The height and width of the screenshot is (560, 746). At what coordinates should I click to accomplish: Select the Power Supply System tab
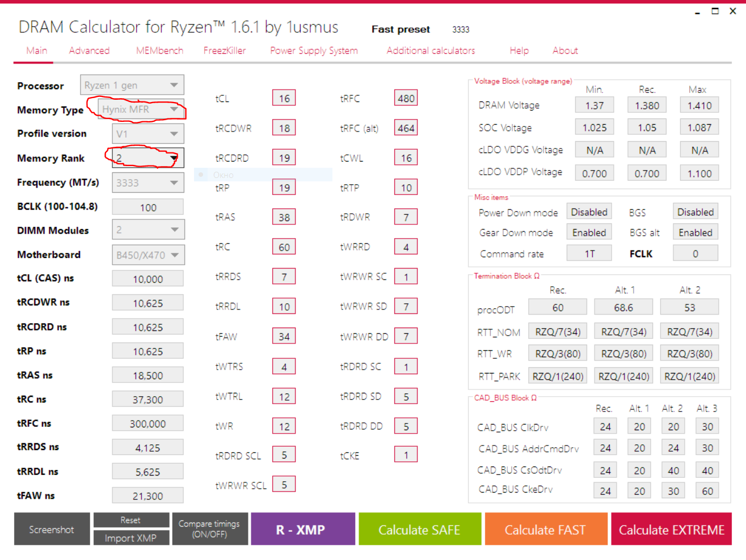tap(314, 50)
